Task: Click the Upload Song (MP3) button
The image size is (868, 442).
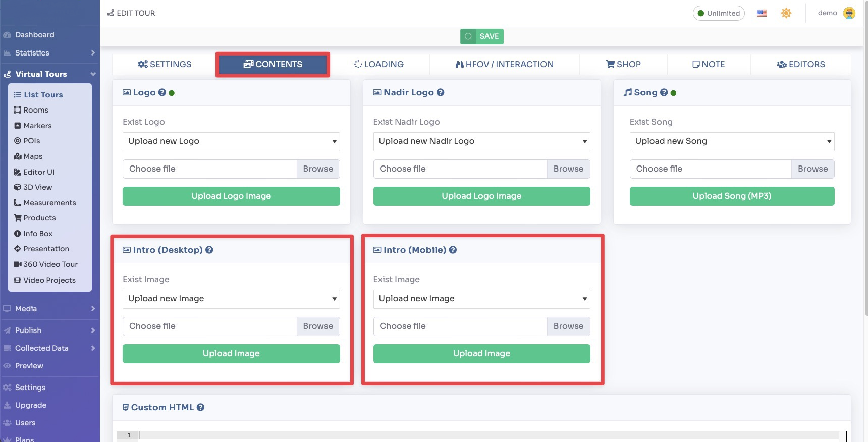Action: 732,196
